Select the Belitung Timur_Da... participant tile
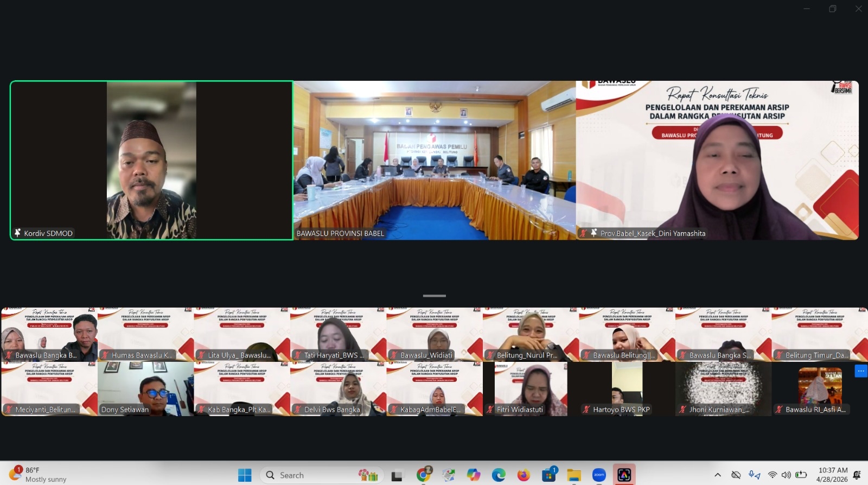The width and height of the screenshot is (868, 485). (x=820, y=335)
